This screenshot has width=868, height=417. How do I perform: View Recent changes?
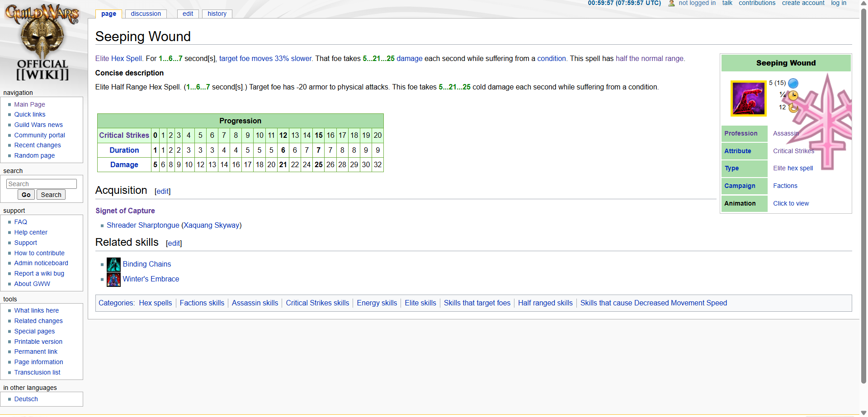tap(38, 145)
